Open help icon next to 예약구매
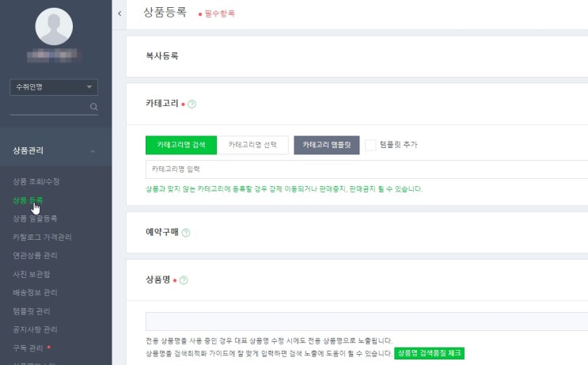The height and width of the screenshot is (365, 588). tap(186, 233)
